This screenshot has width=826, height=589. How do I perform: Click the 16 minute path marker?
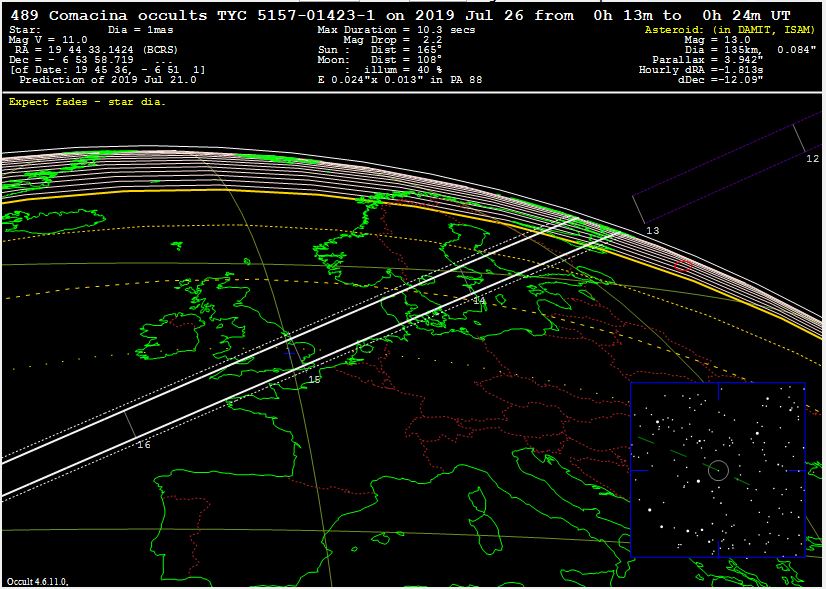point(143,444)
